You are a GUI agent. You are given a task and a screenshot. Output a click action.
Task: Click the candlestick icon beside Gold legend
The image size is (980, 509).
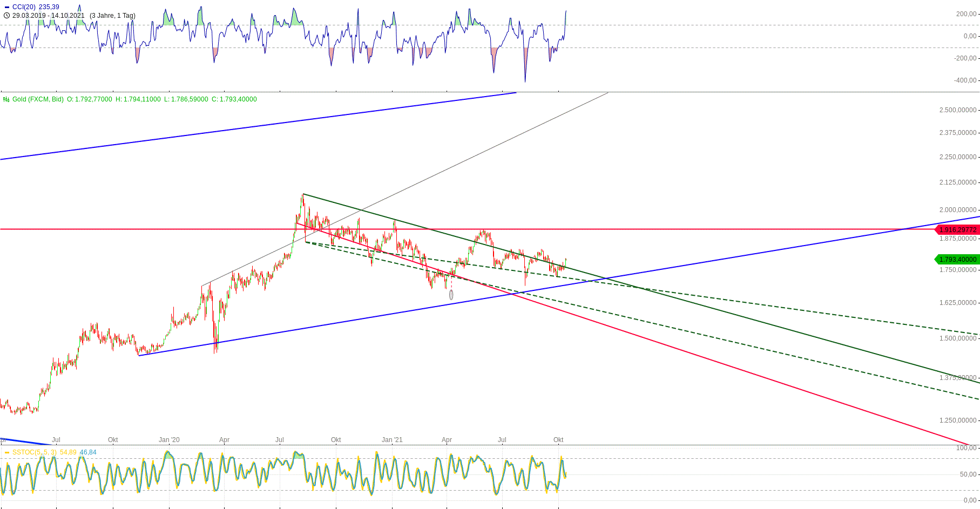5,99
